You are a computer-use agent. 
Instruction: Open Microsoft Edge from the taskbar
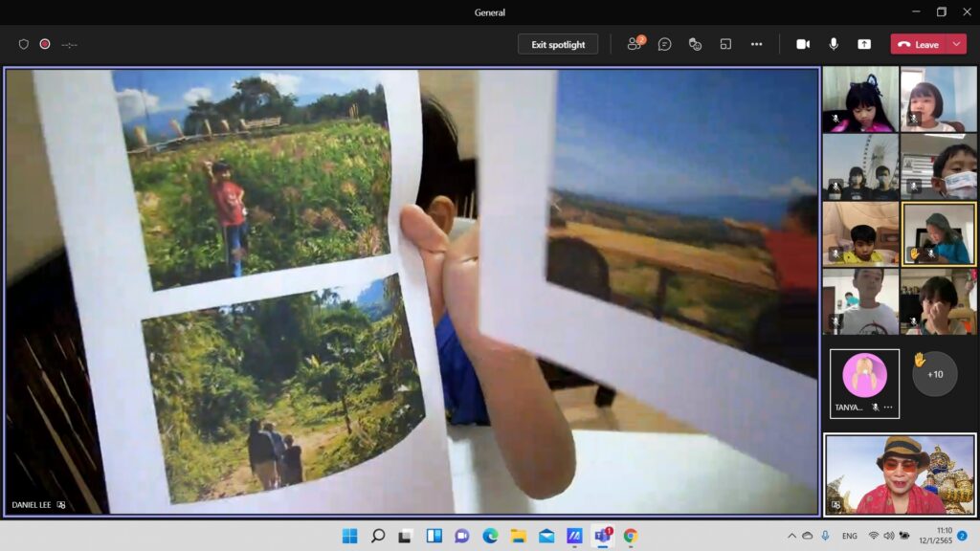[x=490, y=536]
